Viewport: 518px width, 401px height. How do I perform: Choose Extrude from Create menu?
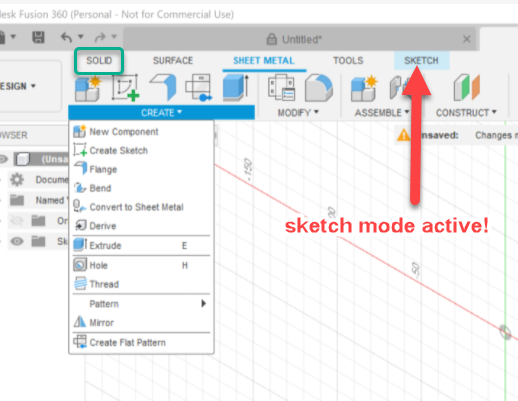point(142,246)
